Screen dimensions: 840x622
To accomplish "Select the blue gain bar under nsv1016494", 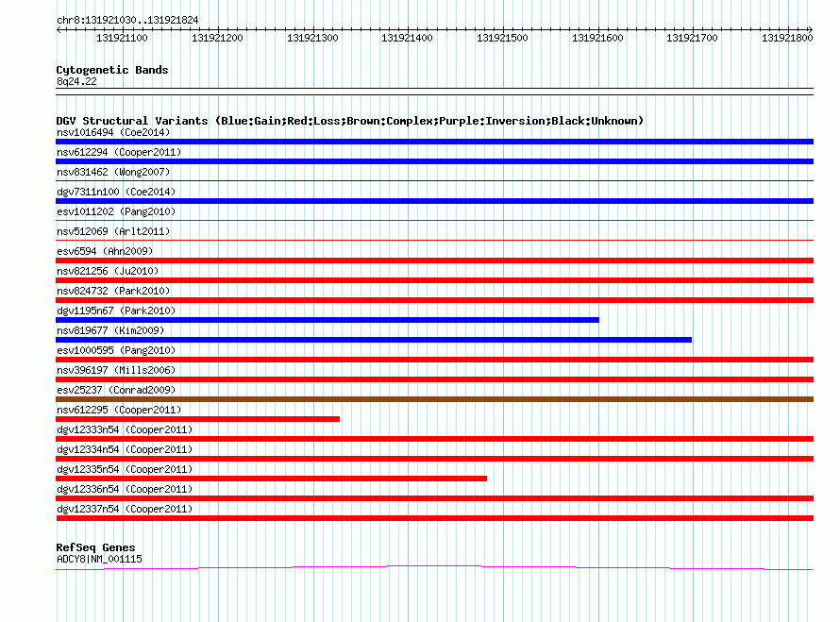I will click(434, 142).
